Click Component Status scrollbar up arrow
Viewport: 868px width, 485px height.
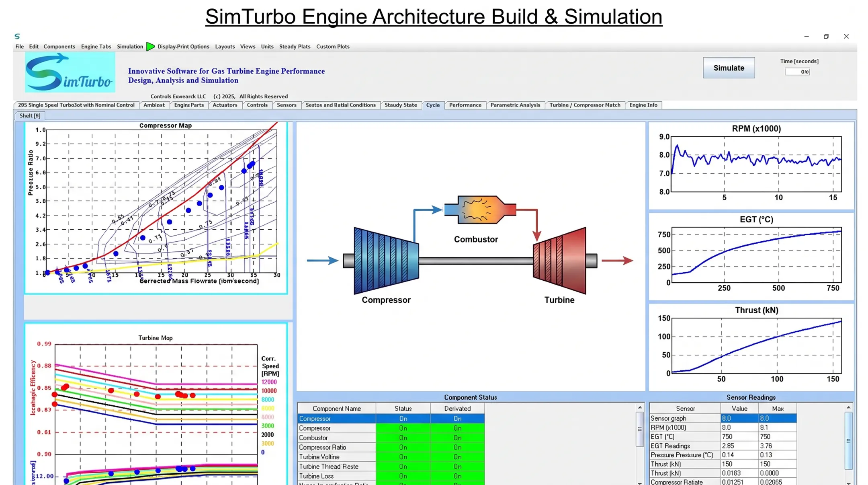tap(640, 407)
